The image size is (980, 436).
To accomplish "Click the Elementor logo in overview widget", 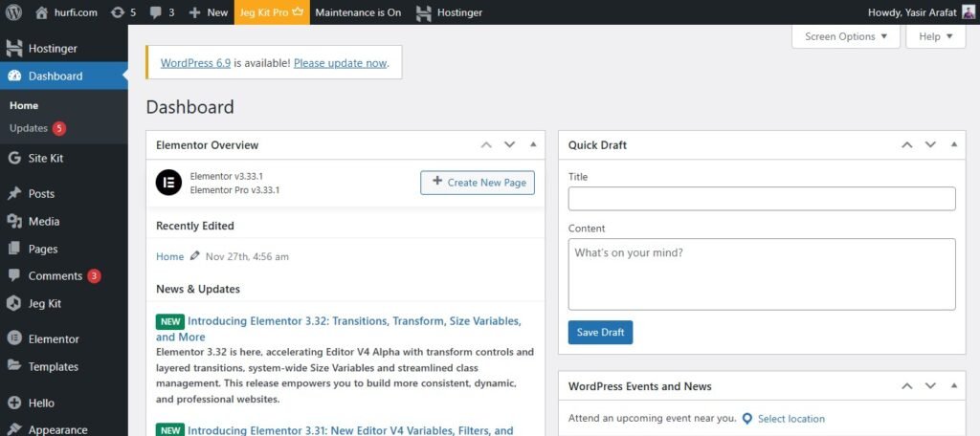I will click(168, 183).
